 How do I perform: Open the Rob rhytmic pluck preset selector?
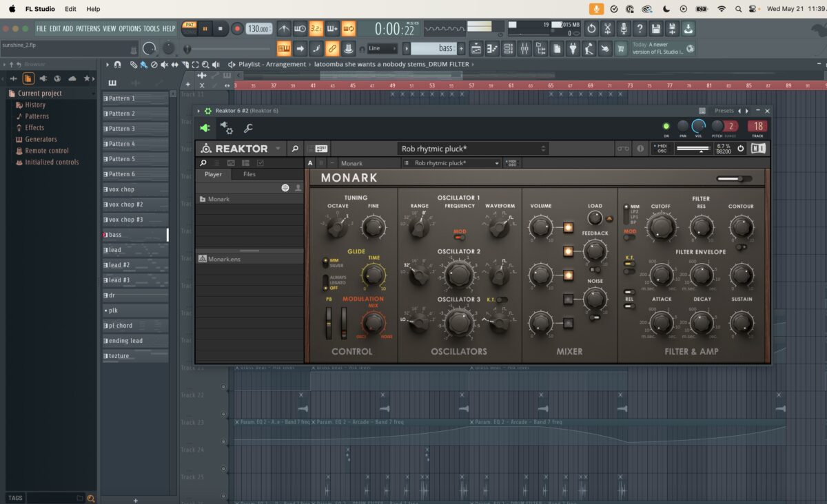[x=473, y=149]
